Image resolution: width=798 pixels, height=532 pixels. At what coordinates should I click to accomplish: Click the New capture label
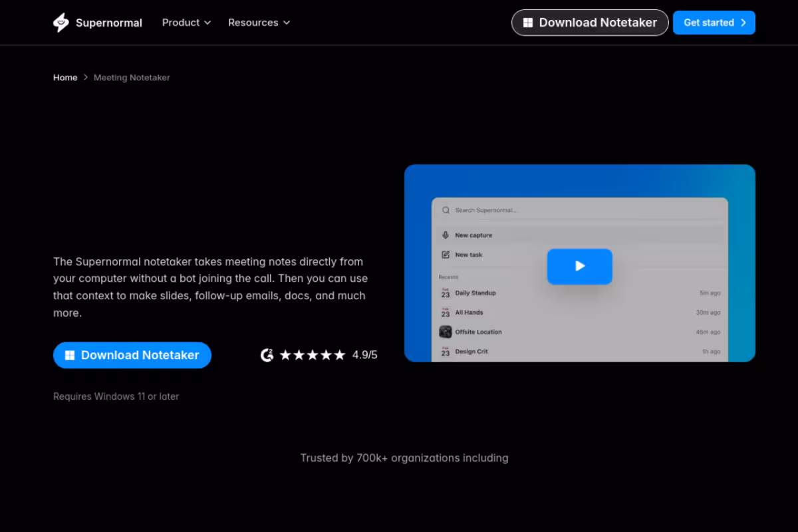click(x=473, y=235)
